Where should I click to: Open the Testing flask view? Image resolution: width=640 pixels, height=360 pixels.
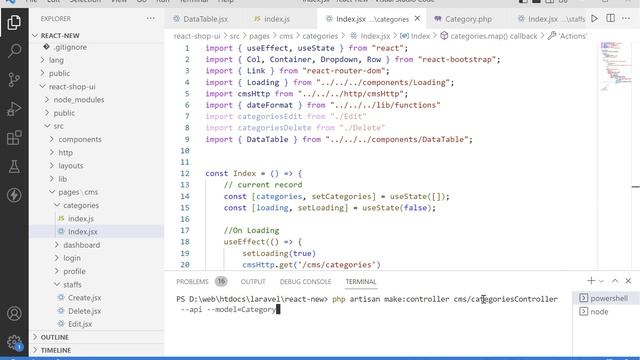pyautogui.click(x=14, y=167)
